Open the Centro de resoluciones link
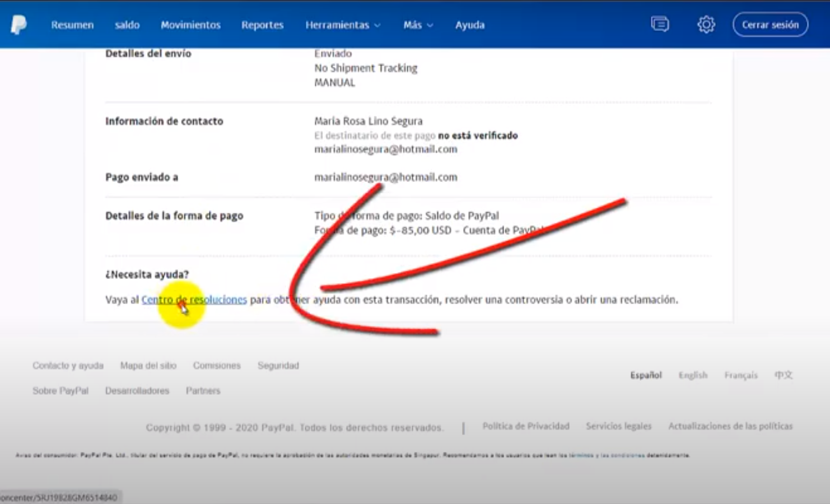The width and height of the screenshot is (830, 504). pyautogui.click(x=194, y=300)
